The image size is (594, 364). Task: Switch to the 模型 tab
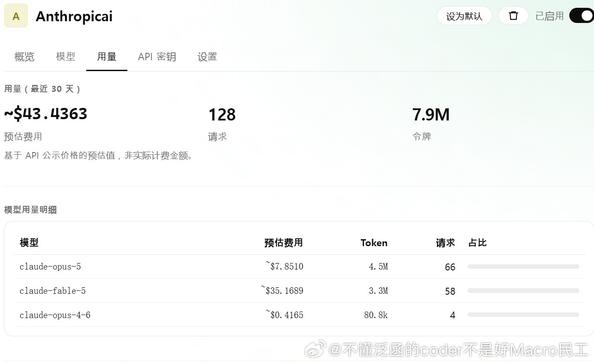click(x=65, y=56)
